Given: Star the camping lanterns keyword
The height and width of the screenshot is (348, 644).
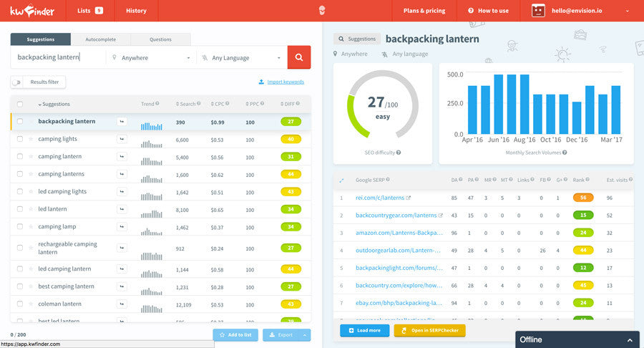Looking at the screenshot, I should pos(31,174).
